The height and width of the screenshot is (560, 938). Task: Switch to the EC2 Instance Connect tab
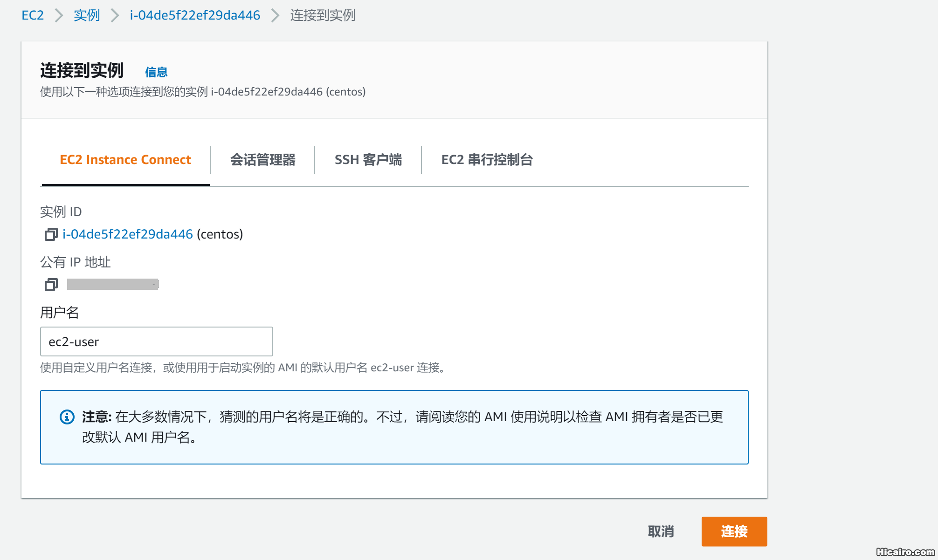pos(124,160)
